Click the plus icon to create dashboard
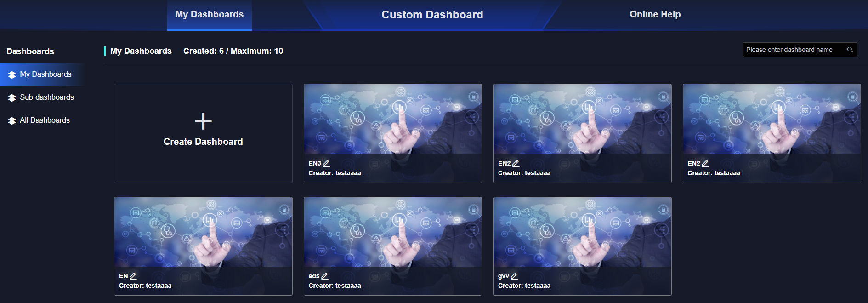868x303 pixels. pos(203,121)
